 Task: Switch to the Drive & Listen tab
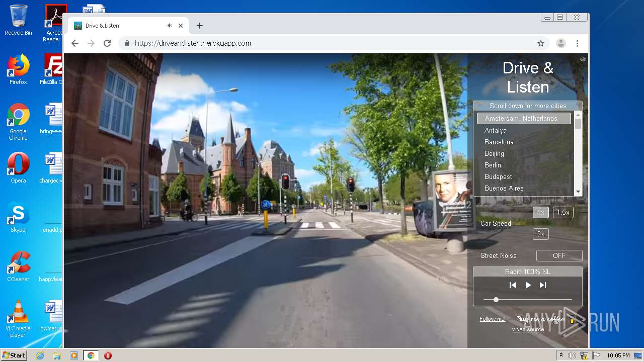128,26
